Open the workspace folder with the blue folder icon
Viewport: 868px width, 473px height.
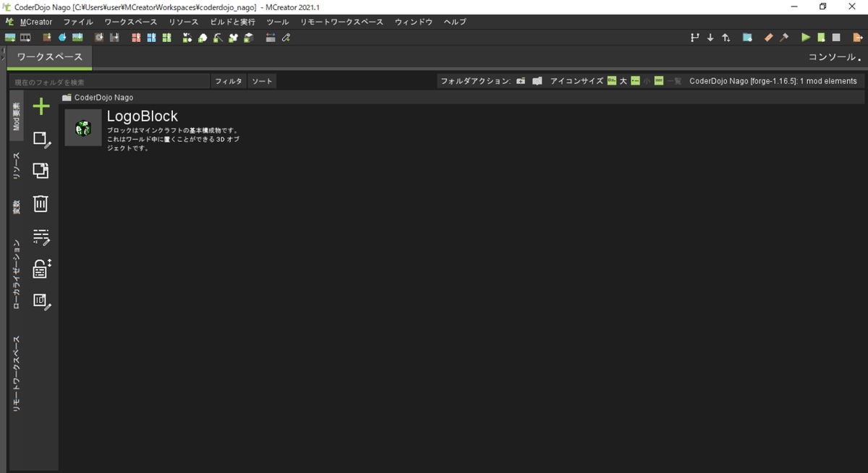(748, 38)
